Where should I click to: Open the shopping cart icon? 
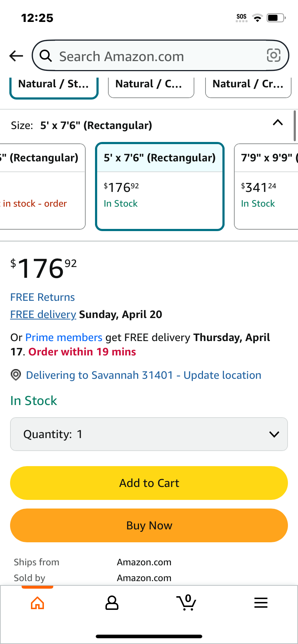[x=186, y=602]
